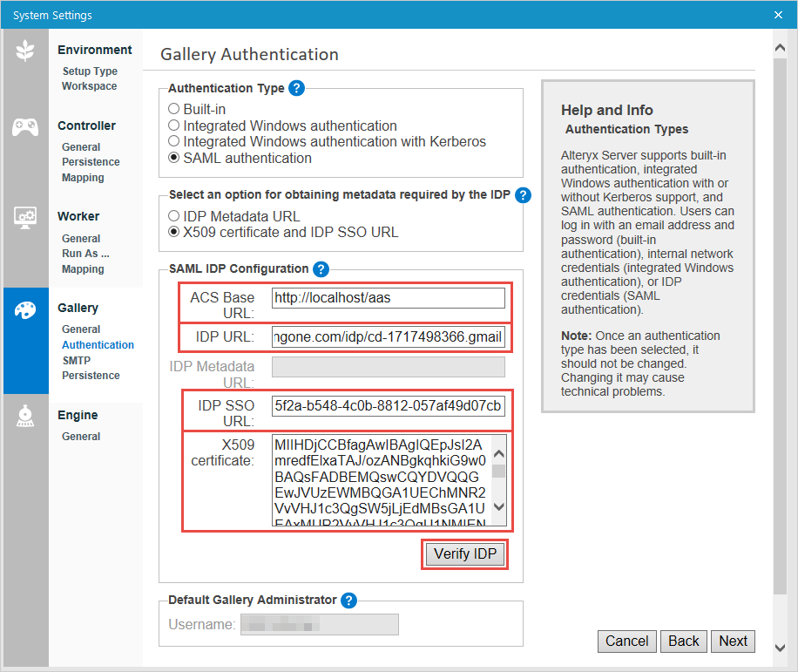Click the Verify IDP button

[464, 553]
